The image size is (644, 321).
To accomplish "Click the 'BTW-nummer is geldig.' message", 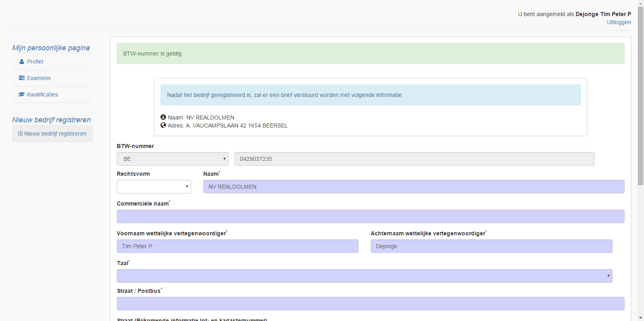I will pos(153,53).
